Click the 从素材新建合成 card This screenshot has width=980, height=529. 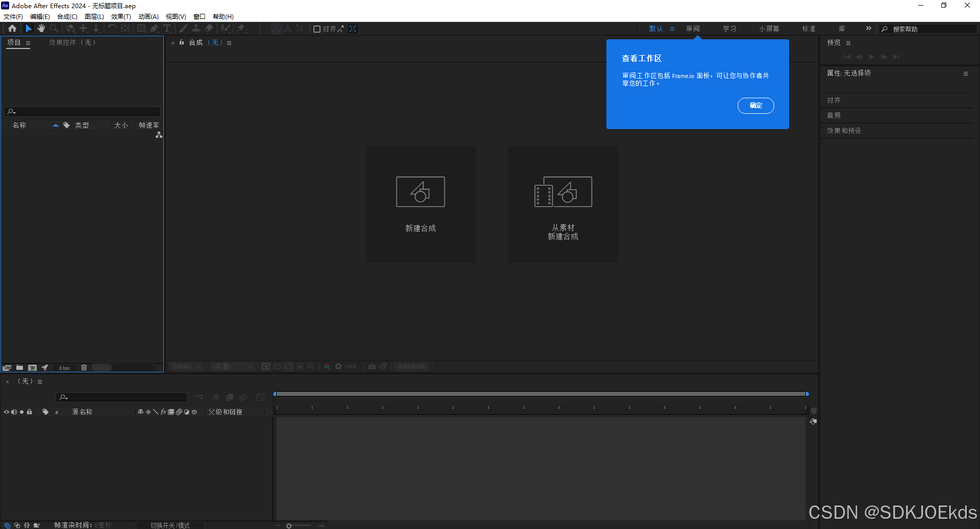(x=563, y=205)
